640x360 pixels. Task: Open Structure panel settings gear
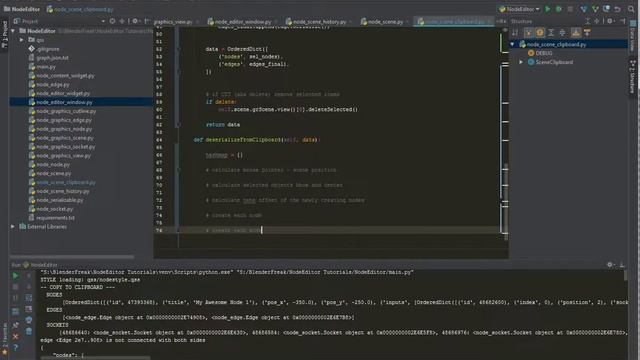pyautogui.click(x=610, y=21)
